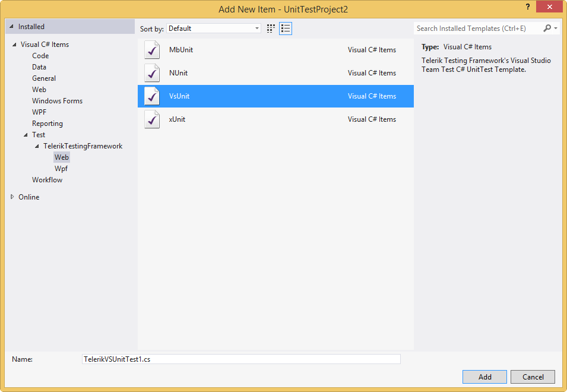Select the WPF category
Viewport: 567px width, 392px height.
pos(39,112)
